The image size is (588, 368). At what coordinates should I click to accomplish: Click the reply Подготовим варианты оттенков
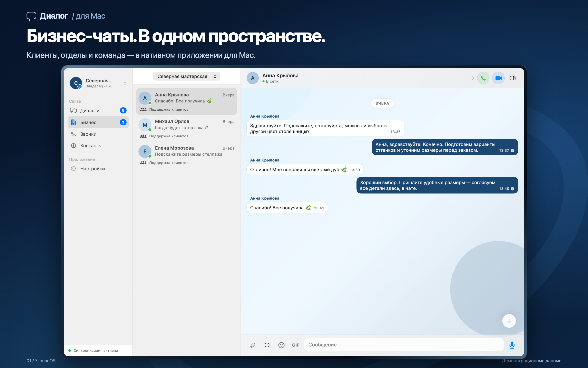[445, 147]
